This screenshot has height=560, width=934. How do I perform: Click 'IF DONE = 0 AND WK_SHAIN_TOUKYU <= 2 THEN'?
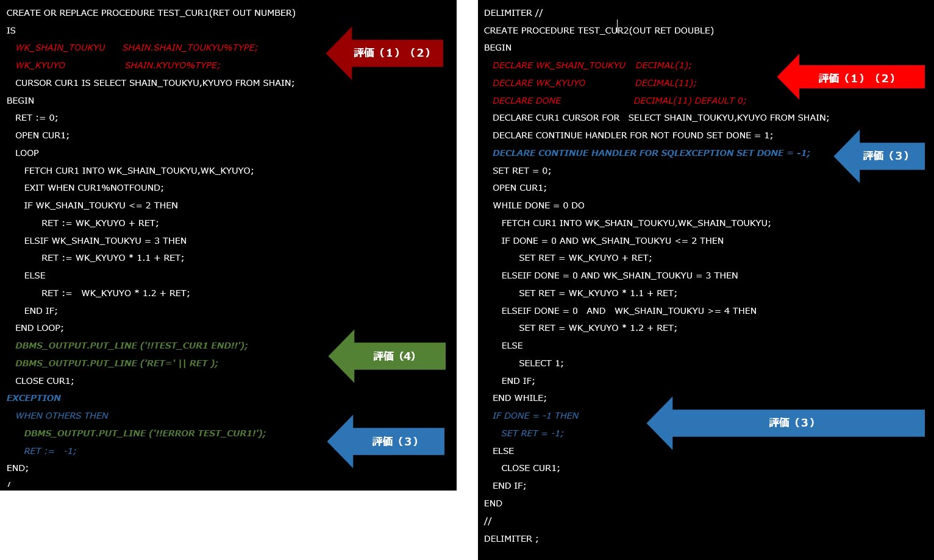[x=612, y=241]
